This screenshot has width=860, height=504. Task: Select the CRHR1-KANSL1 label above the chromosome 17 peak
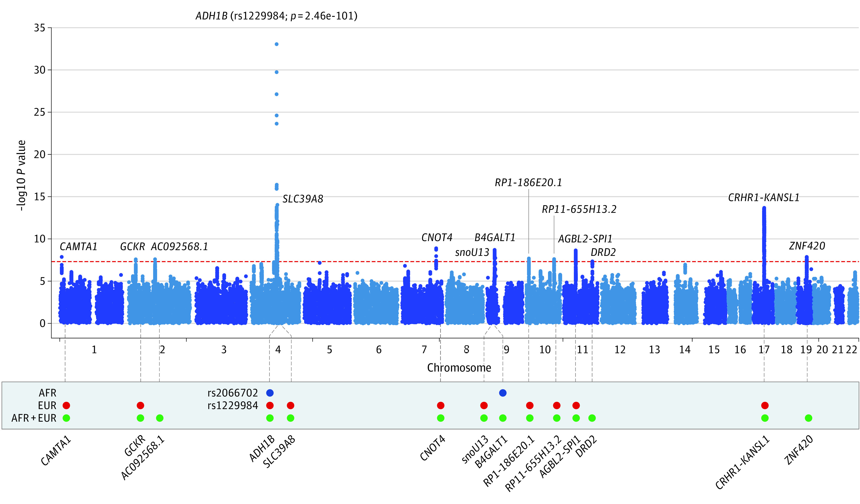coord(764,197)
